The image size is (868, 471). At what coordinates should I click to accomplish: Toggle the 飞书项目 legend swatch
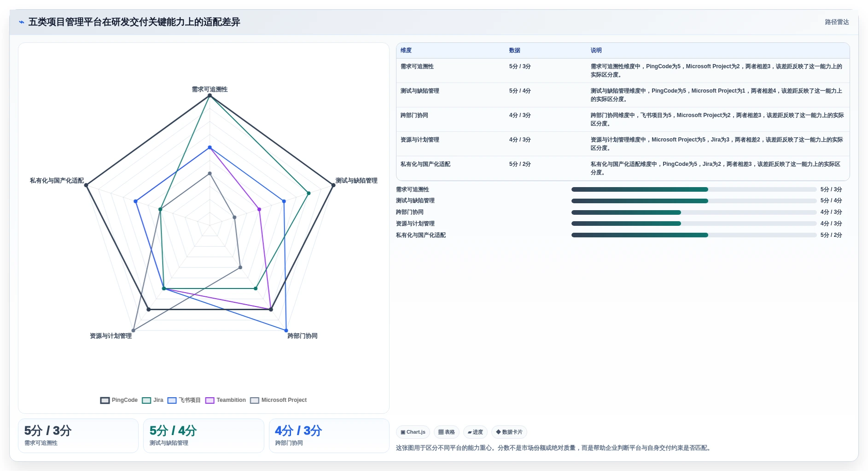point(172,400)
